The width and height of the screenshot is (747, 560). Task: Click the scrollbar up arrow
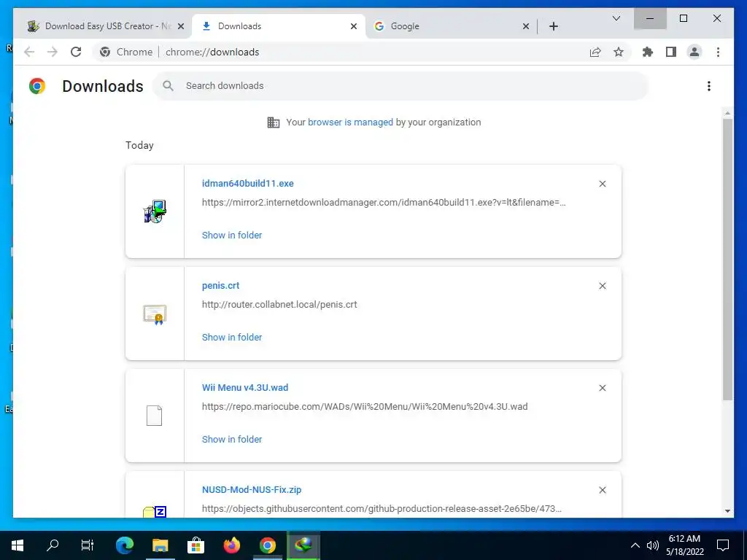[x=727, y=113]
